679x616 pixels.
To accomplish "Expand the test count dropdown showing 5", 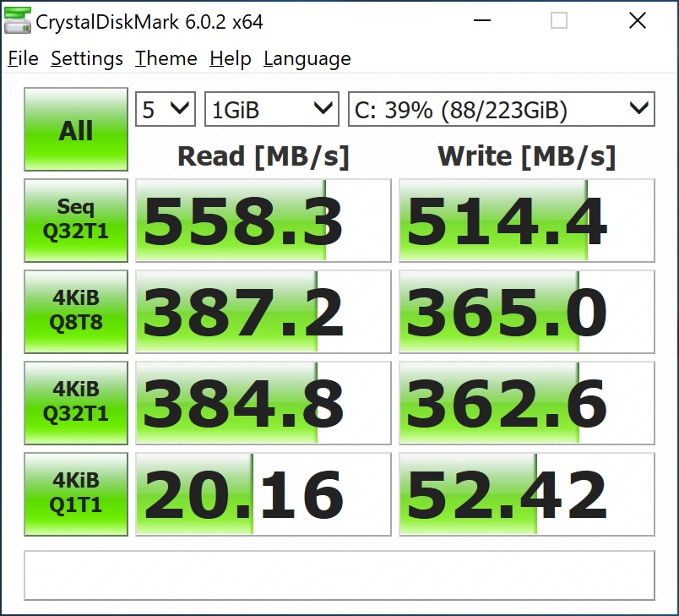I will pyautogui.click(x=166, y=109).
